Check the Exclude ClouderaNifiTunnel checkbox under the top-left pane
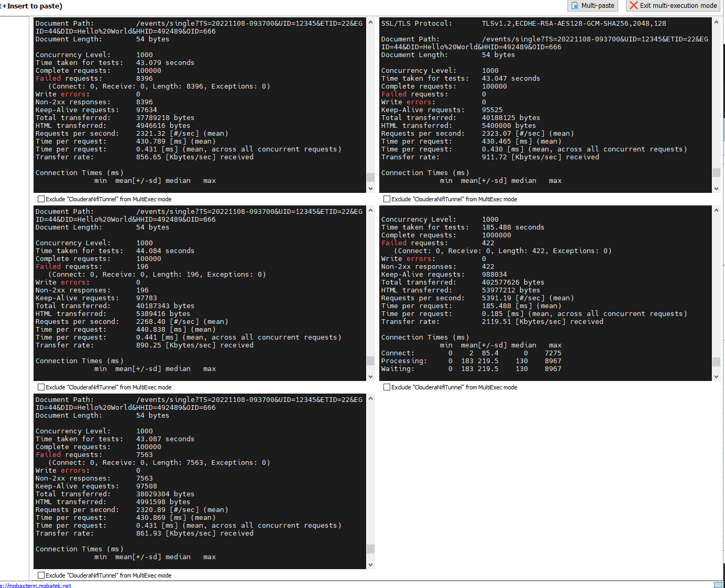 pos(41,199)
